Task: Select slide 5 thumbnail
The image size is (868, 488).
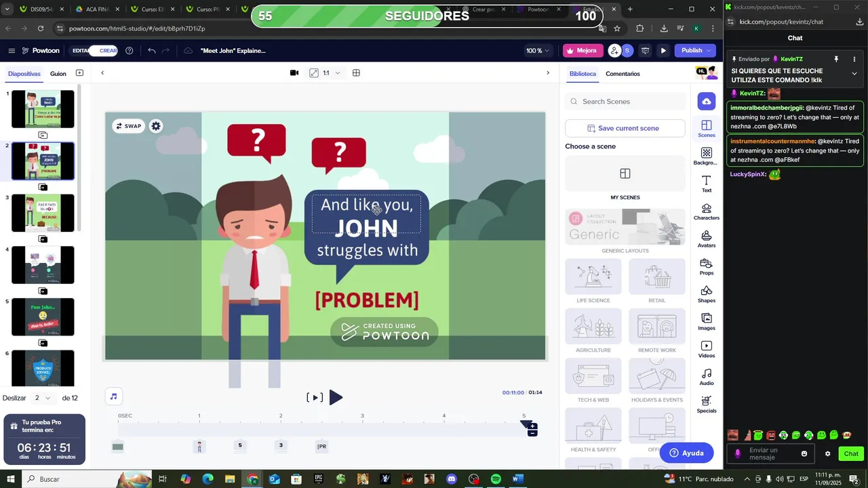Action: tap(43, 317)
